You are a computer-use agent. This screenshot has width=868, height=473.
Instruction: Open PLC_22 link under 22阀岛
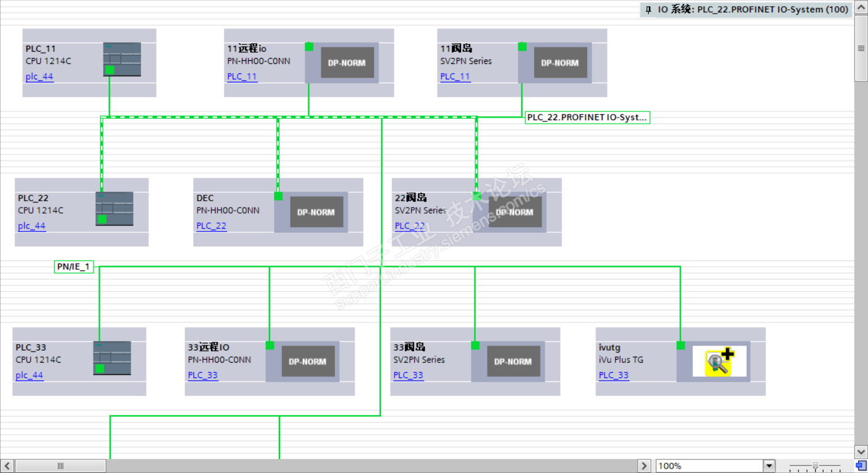[x=409, y=226]
